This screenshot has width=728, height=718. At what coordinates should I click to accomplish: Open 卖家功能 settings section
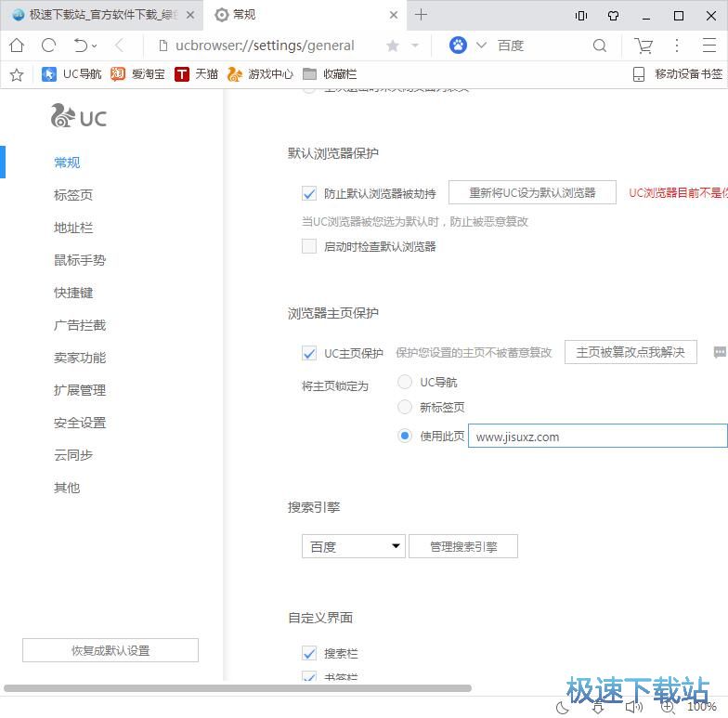tap(80, 358)
